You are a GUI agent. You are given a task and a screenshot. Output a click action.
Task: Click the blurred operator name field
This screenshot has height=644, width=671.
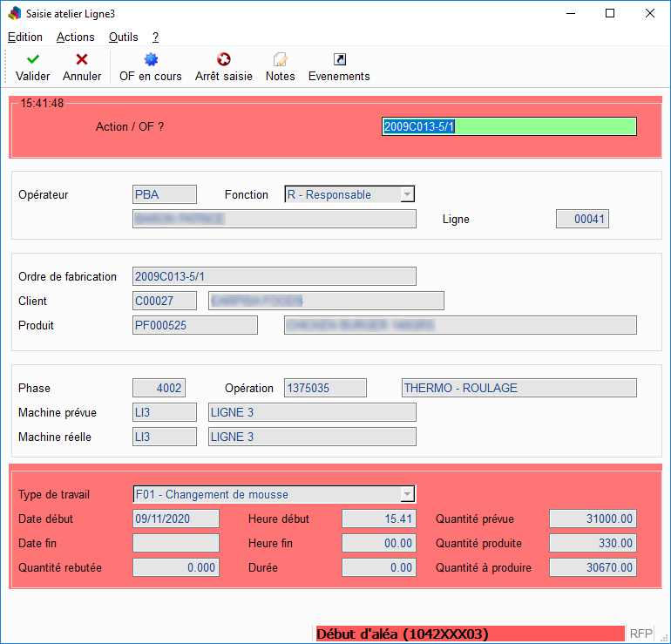pyautogui.click(x=274, y=219)
